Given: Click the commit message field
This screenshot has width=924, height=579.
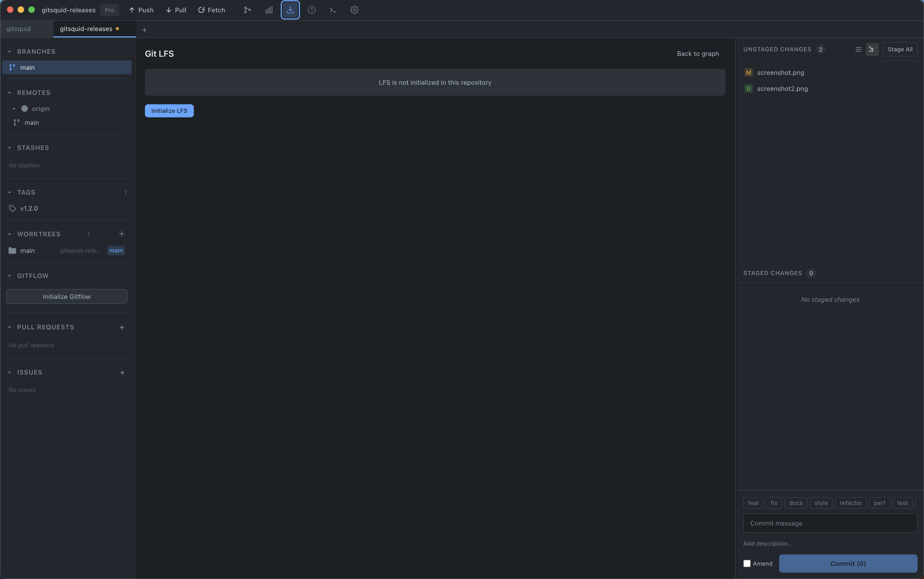Looking at the screenshot, I should tap(830, 523).
